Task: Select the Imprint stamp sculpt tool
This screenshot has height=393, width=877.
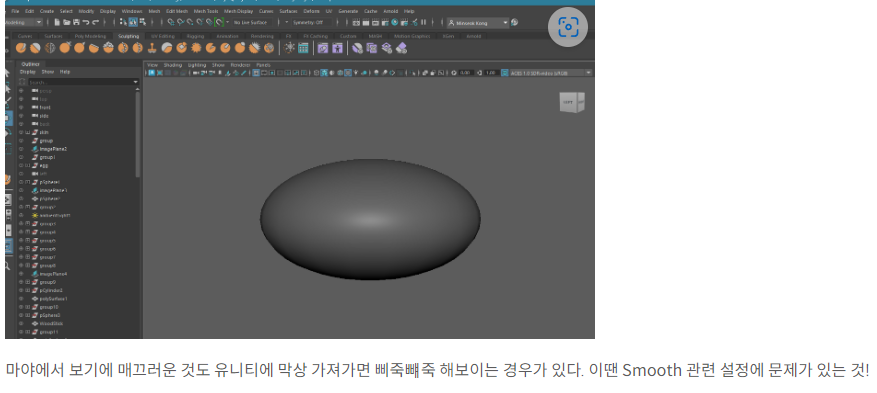Action: [152, 48]
